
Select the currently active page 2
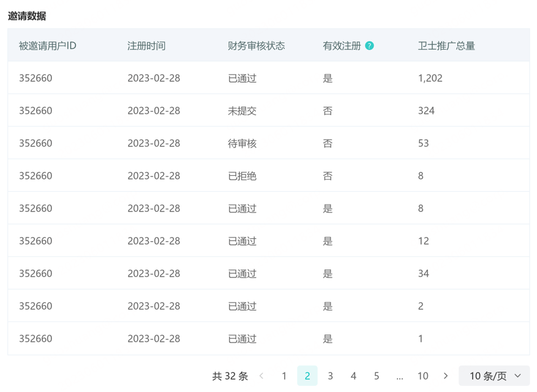tap(307, 376)
